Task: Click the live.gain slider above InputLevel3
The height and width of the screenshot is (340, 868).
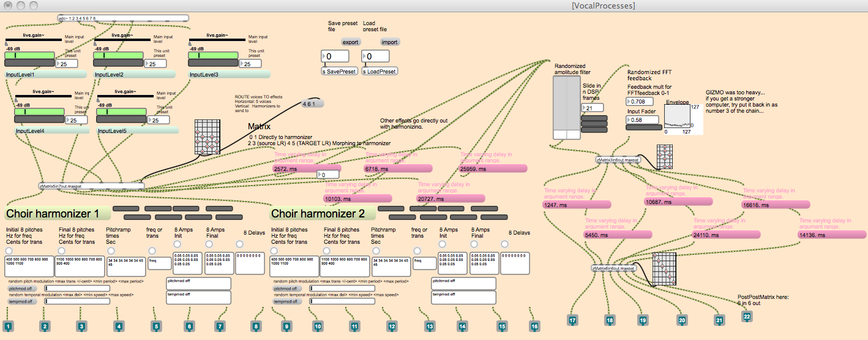Action: [213, 56]
